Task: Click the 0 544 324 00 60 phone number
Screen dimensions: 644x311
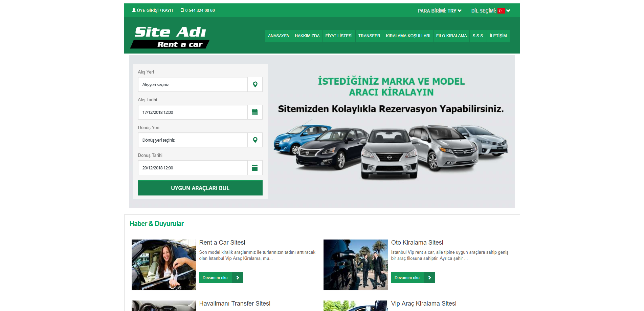Action: pyautogui.click(x=200, y=11)
